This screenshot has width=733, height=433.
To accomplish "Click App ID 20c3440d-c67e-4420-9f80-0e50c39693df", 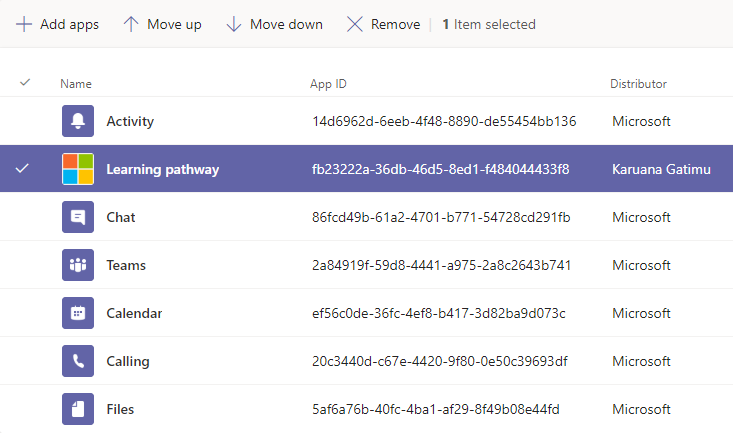I will pos(440,361).
